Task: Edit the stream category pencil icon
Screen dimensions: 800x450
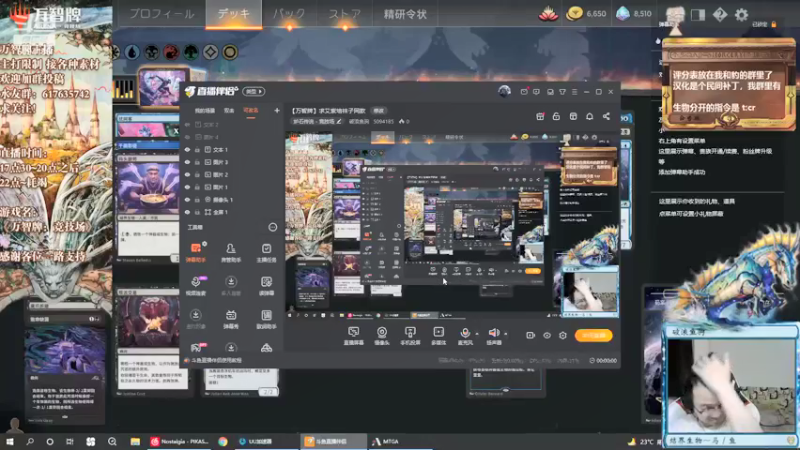Action: click(x=339, y=121)
